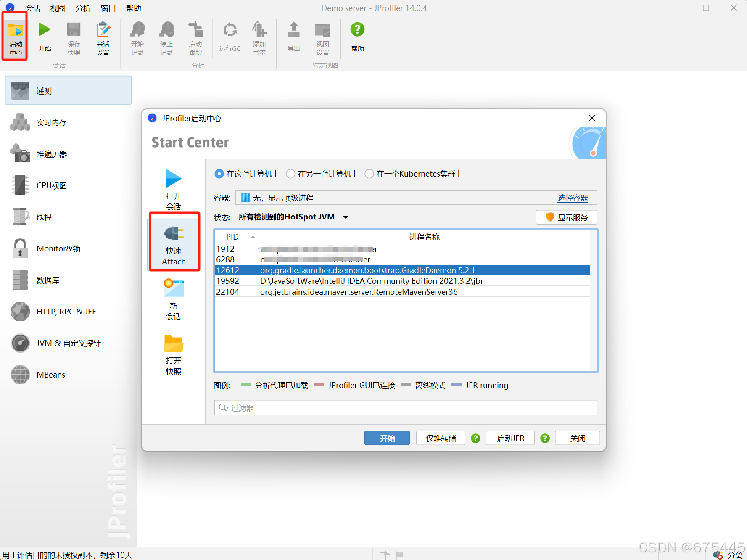The width and height of the screenshot is (747, 560).
Task: Select the GradleDaemon 5.2.1 process row
Action: [x=403, y=270]
